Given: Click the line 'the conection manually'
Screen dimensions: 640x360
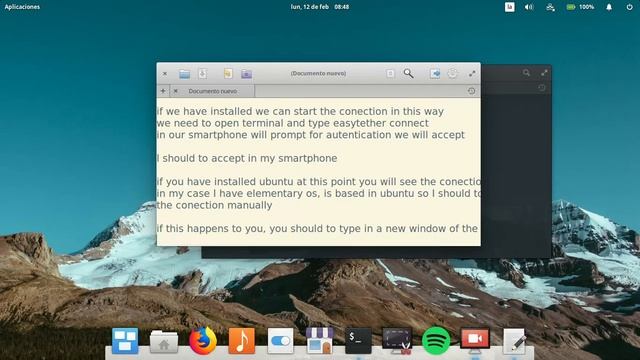Looking at the screenshot, I should [214, 205].
